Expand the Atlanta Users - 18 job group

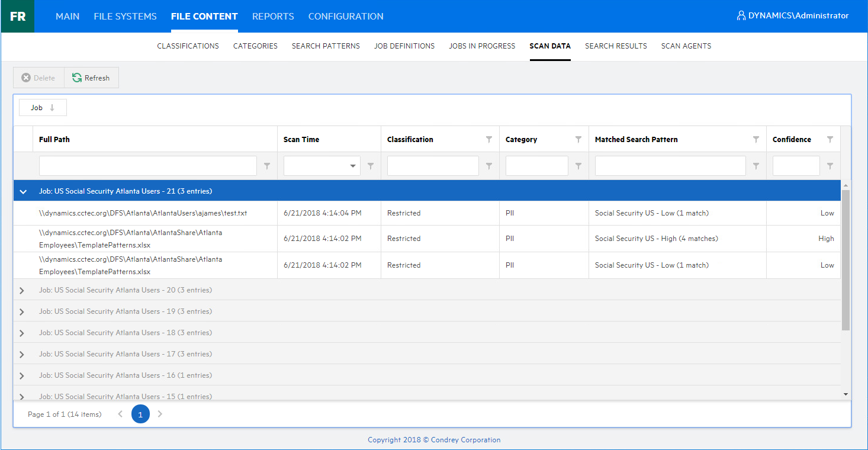point(22,333)
